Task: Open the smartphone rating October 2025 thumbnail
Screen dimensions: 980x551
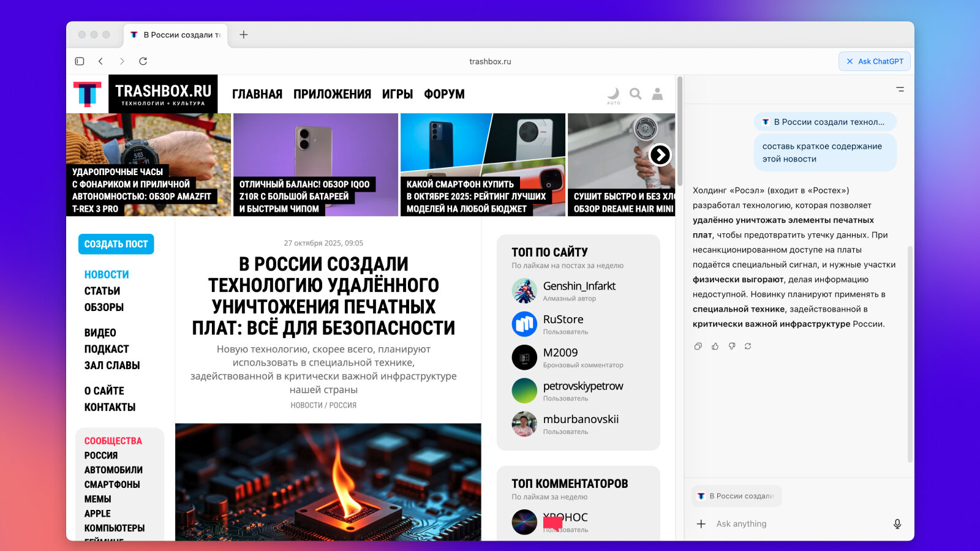Action: [x=483, y=165]
